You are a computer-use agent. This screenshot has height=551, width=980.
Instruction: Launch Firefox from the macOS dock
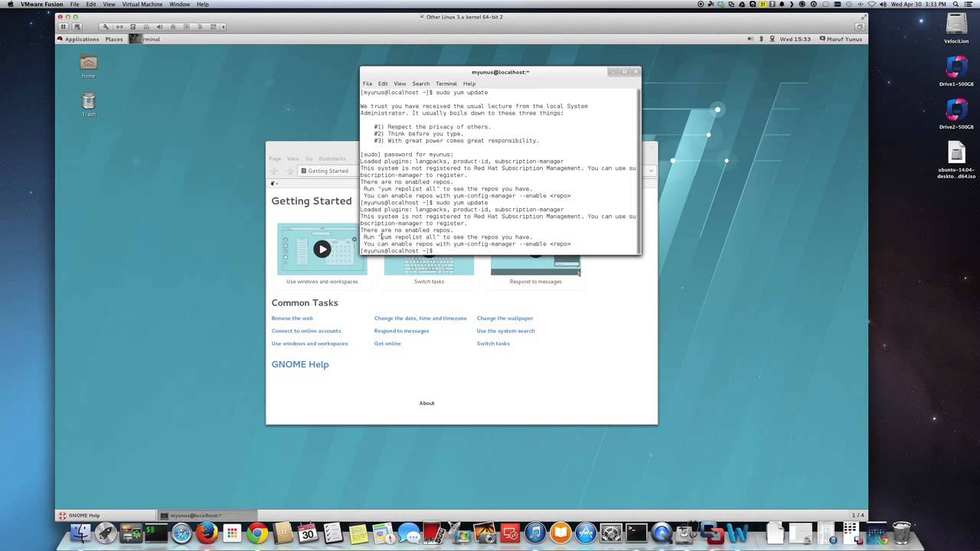(207, 533)
